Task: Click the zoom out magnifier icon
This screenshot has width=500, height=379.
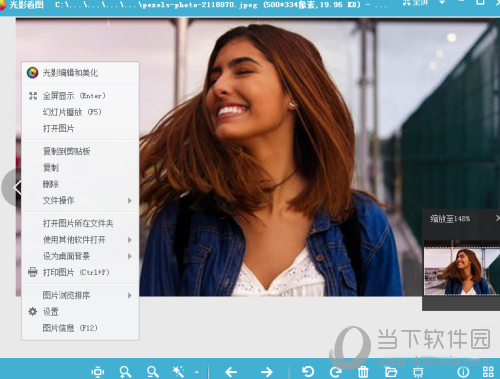Action: [153, 372]
